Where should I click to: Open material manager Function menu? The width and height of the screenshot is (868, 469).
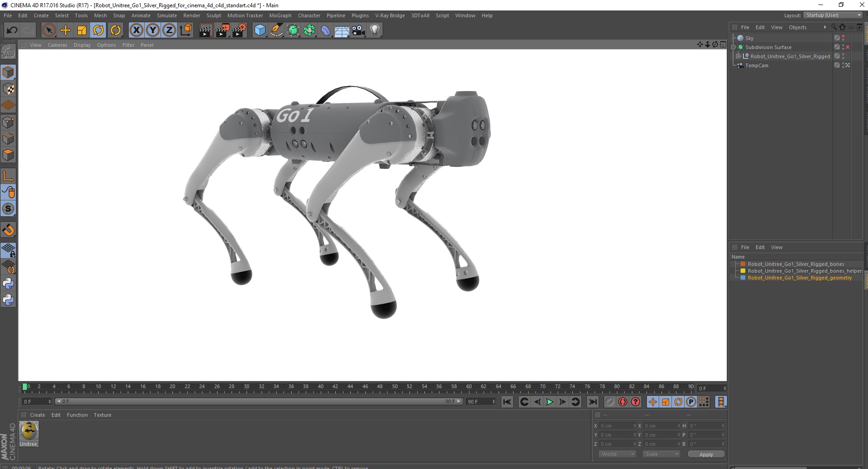click(x=77, y=415)
